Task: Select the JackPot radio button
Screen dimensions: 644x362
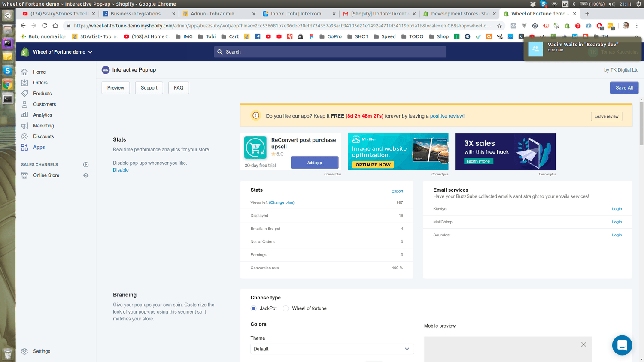Action: 254,308
